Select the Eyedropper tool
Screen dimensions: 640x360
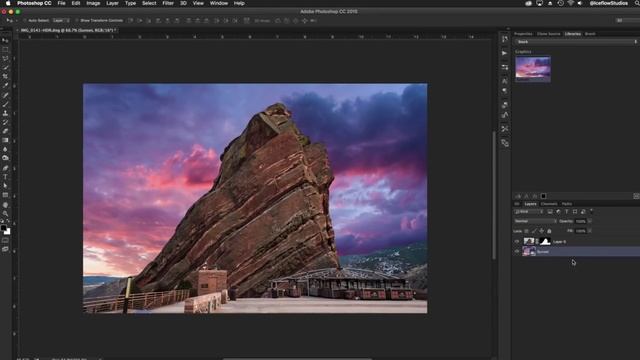click(5, 85)
